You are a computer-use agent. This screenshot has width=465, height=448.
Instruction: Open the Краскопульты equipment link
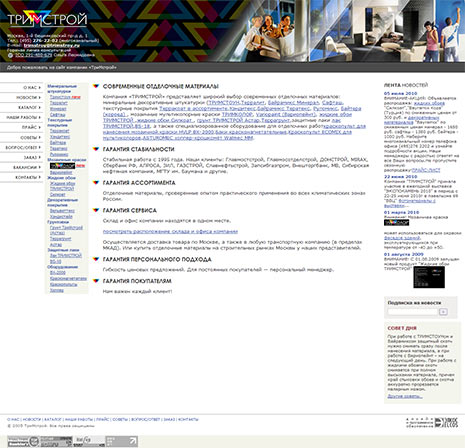[64, 284]
